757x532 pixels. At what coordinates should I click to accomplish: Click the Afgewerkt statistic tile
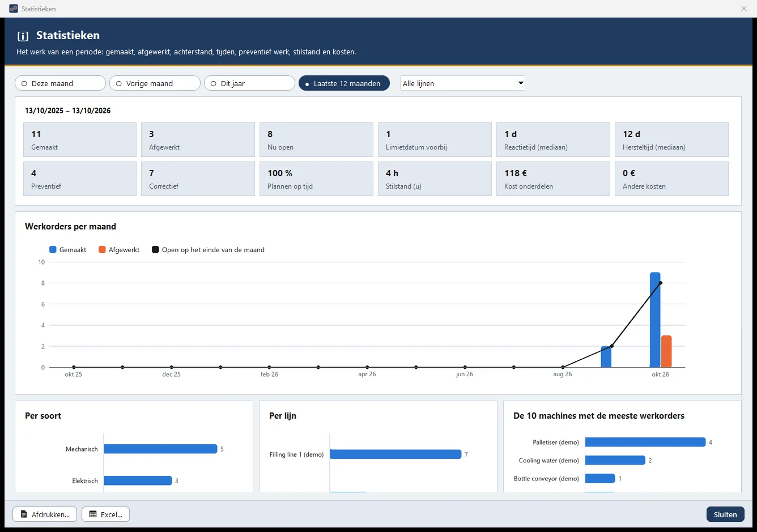tap(198, 139)
